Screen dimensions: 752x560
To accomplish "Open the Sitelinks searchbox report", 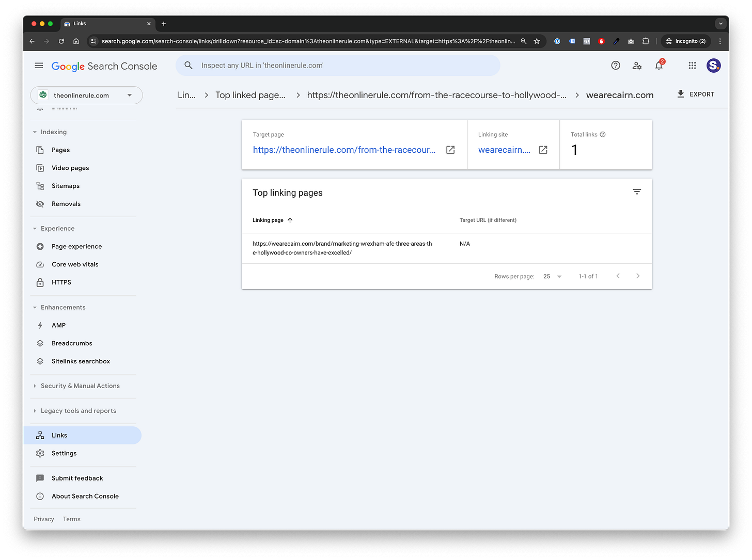I will [81, 362].
